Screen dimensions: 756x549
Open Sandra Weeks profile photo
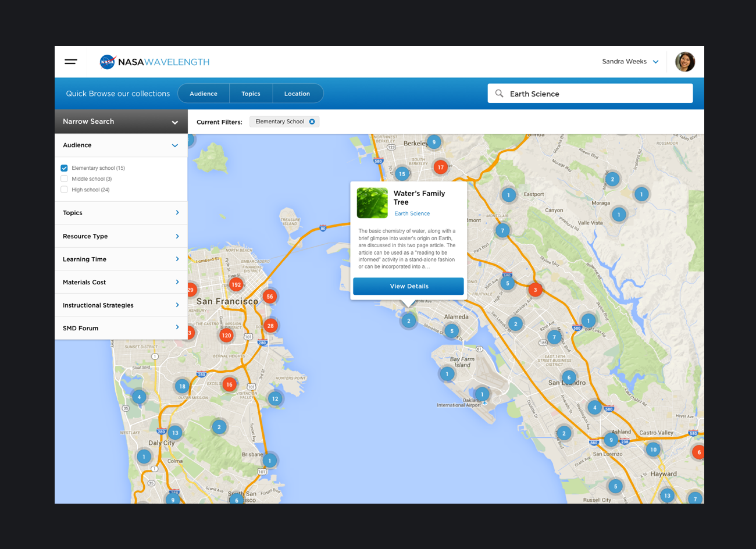click(685, 62)
